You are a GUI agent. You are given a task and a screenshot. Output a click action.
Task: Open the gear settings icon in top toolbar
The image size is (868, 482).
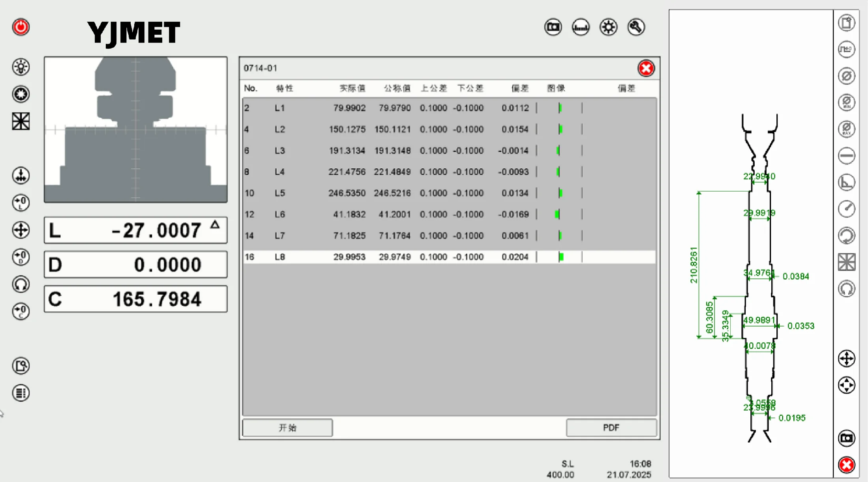tap(608, 27)
